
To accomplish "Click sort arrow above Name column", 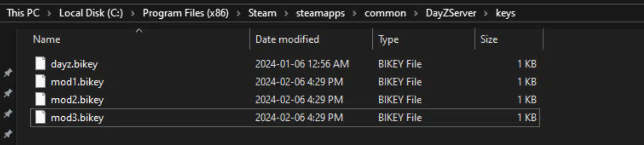I will click(139, 30).
